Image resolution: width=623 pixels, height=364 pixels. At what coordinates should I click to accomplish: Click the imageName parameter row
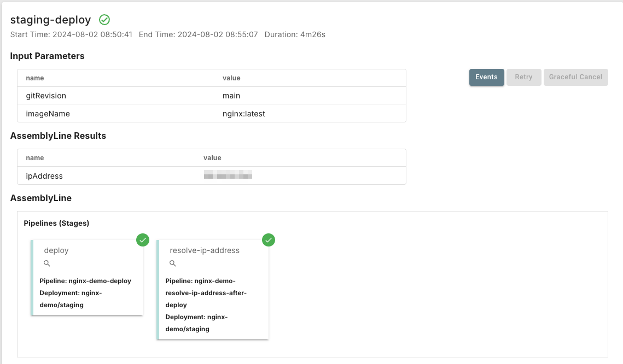(211, 114)
